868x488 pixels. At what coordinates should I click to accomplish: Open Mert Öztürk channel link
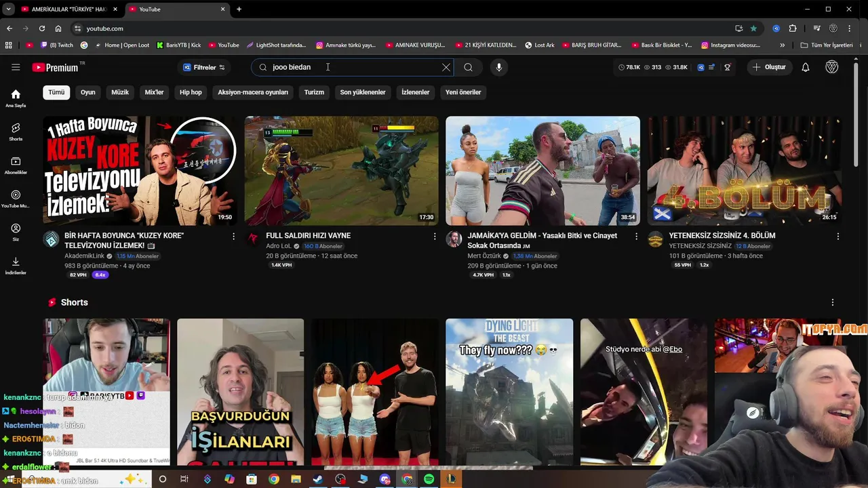[485, 256]
